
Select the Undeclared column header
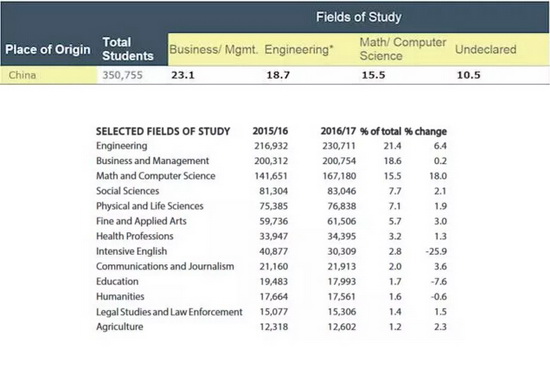(x=485, y=49)
